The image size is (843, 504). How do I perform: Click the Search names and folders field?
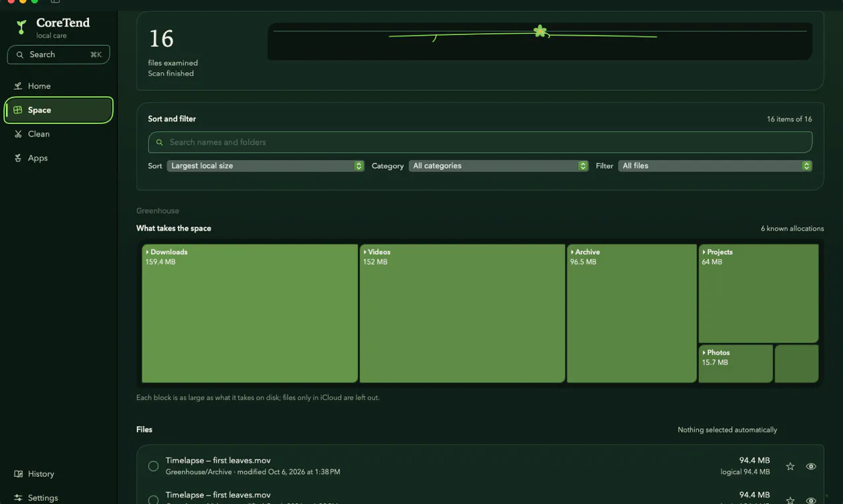pyautogui.click(x=480, y=142)
